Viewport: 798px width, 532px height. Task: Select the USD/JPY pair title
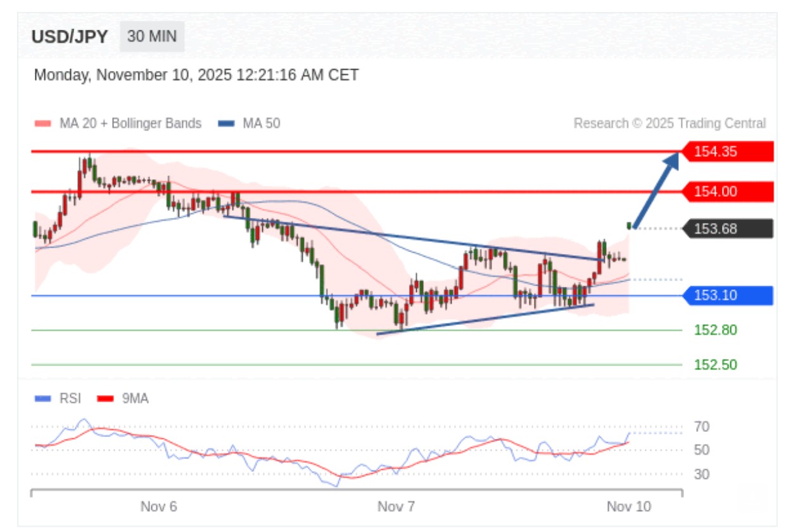70,36
